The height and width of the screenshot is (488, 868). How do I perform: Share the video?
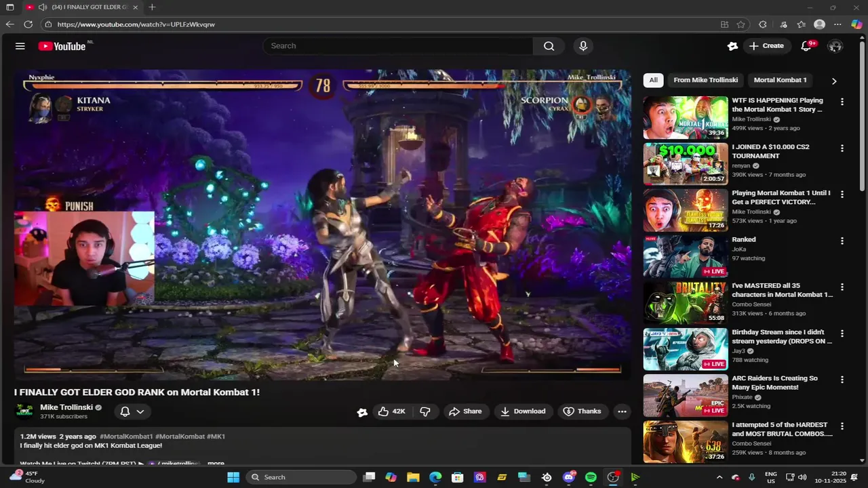pyautogui.click(x=465, y=411)
